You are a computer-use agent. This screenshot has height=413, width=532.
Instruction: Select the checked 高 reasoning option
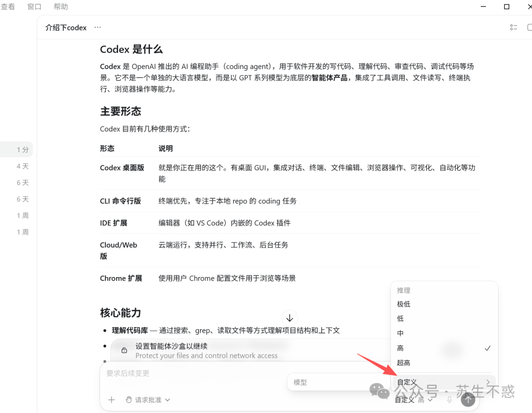(x=444, y=348)
